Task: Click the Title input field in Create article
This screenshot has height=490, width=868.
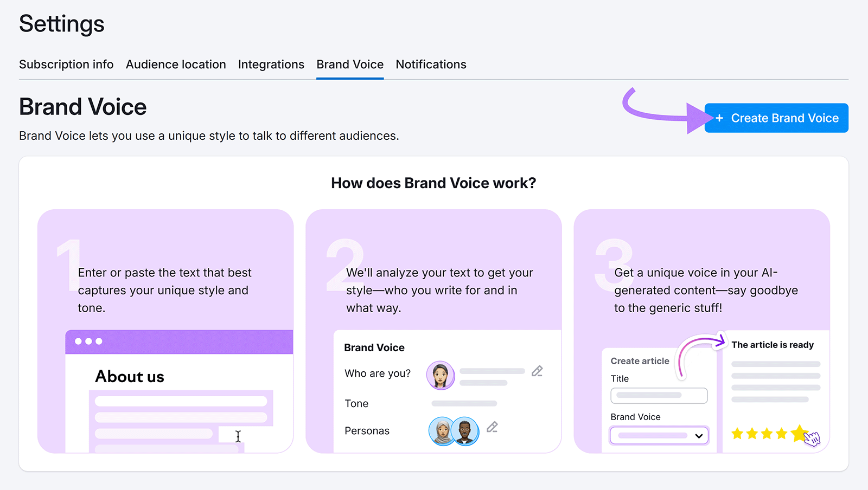Action: point(659,395)
